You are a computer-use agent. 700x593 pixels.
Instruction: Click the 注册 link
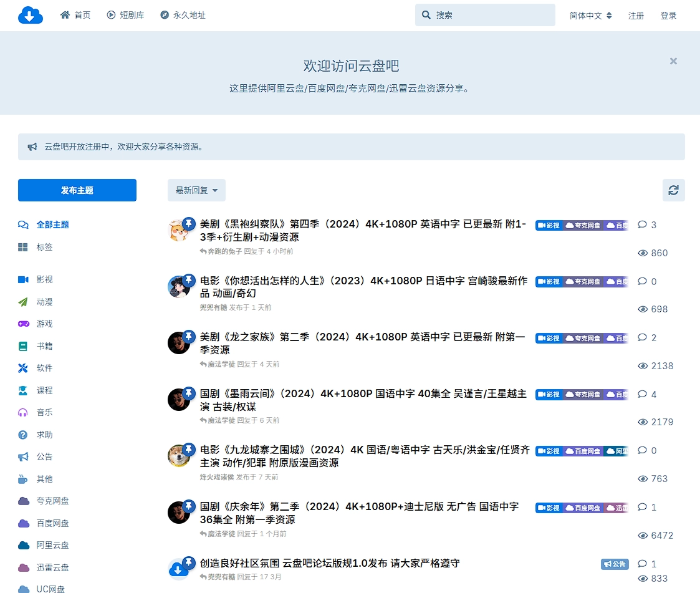[636, 16]
